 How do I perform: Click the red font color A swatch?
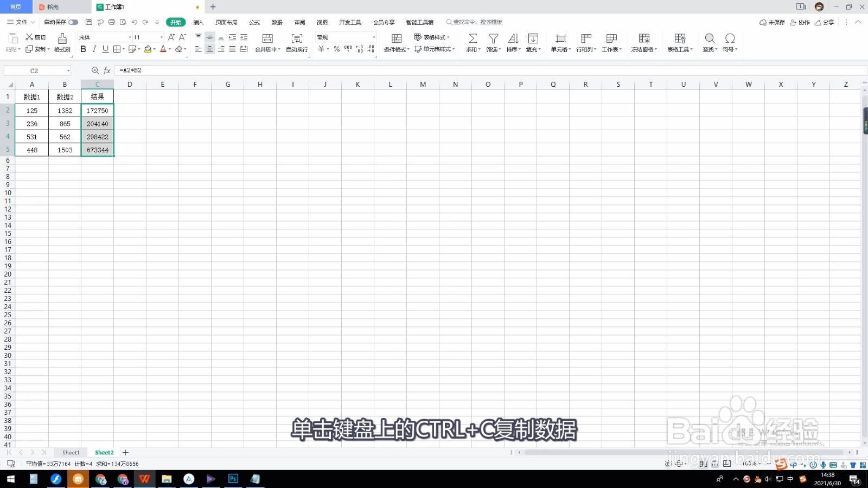coord(163,49)
